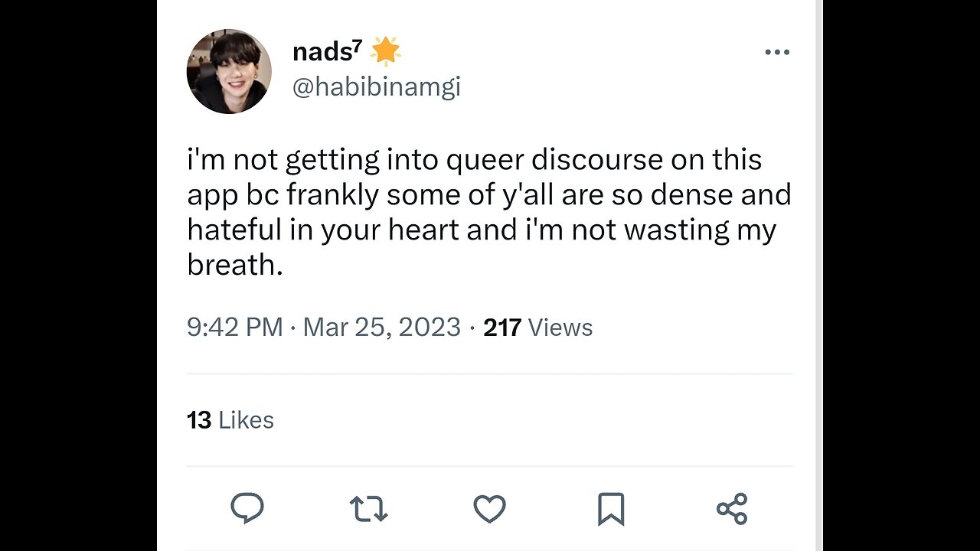Select the Mar 25, 2023 date

(381, 328)
